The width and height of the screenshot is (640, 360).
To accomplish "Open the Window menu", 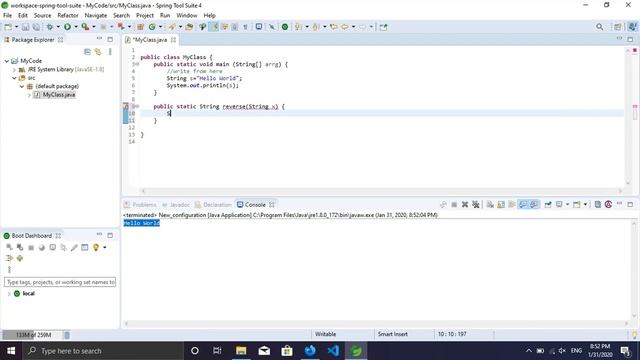I will [187, 15].
